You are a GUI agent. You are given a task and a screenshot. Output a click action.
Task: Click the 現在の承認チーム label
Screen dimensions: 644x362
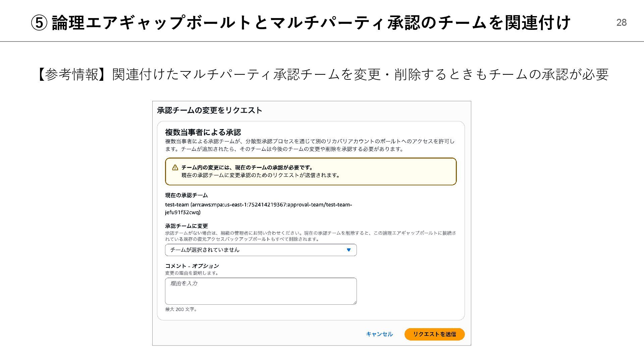[x=186, y=195]
